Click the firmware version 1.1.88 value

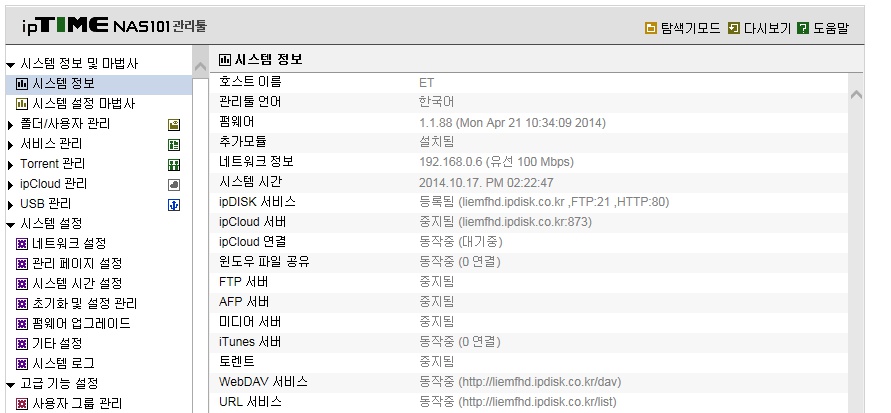512,123
